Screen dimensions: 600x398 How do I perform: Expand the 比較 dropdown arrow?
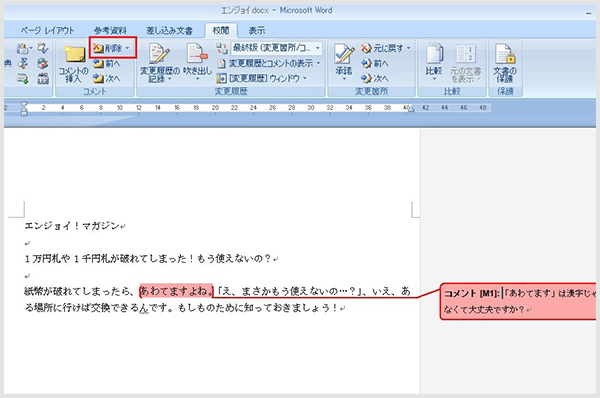[x=434, y=79]
